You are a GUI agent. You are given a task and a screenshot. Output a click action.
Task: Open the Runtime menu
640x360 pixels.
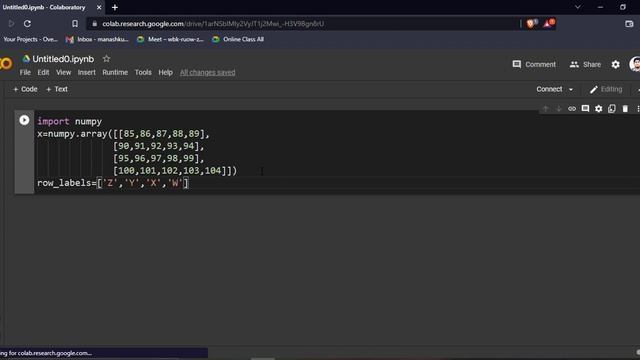[115, 72]
